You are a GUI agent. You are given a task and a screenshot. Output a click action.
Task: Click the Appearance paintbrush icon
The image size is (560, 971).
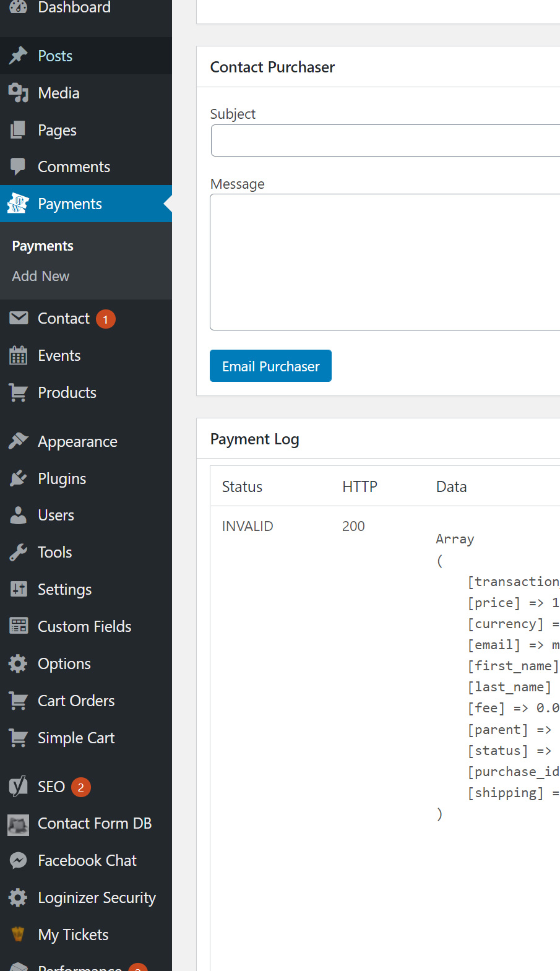18,441
